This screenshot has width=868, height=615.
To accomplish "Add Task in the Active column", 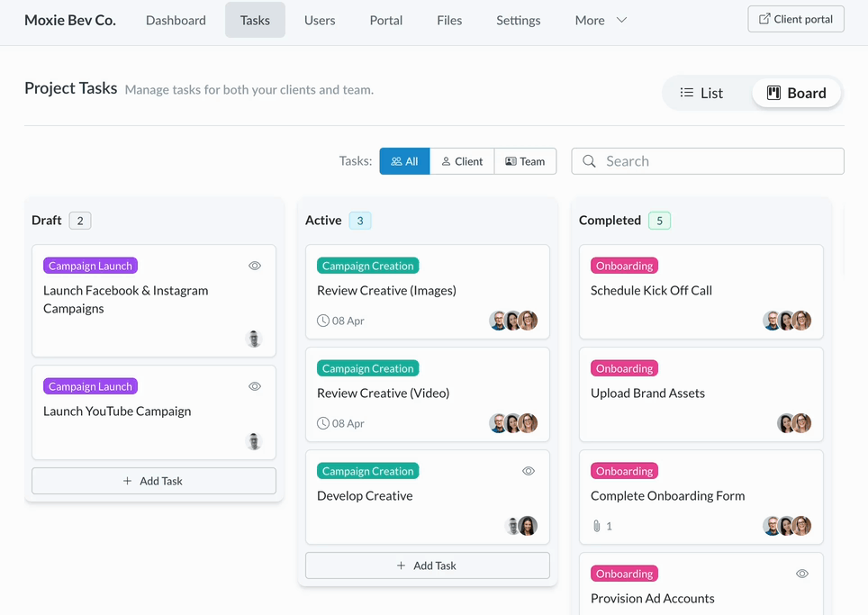I will [427, 565].
